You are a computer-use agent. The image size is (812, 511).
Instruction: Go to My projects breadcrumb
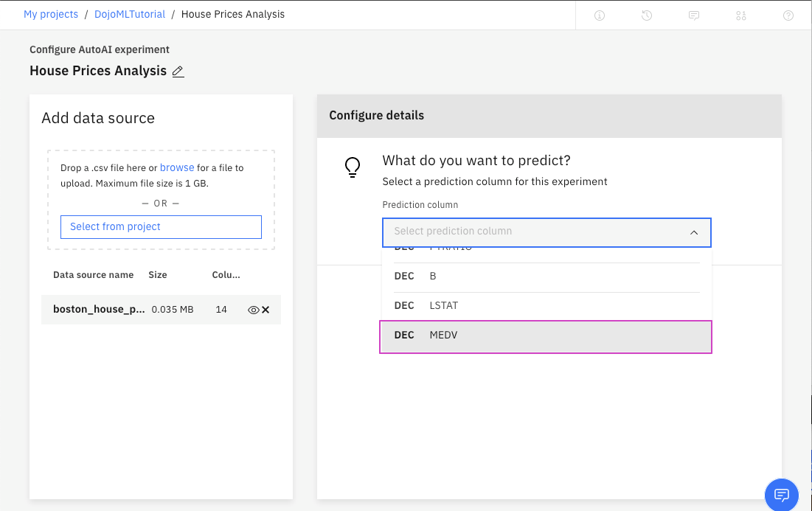[x=51, y=14]
